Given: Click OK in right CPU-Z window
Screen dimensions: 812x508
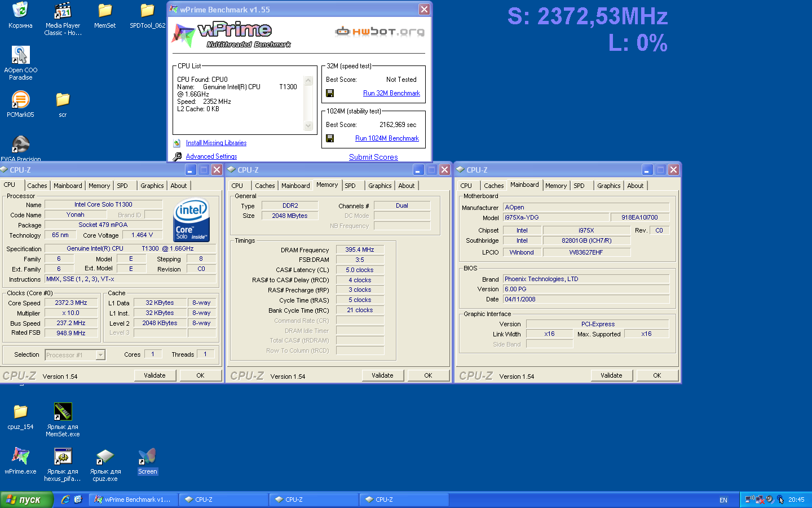Looking at the screenshot, I should 657,375.
